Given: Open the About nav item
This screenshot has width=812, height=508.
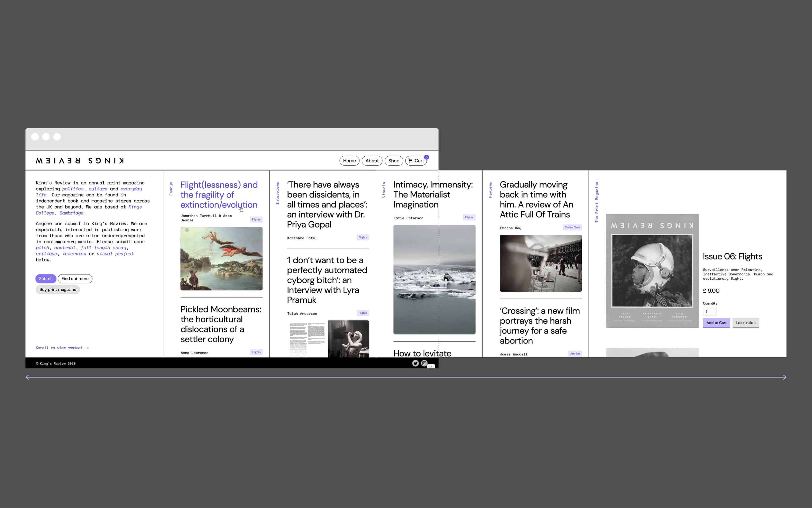Looking at the screenshot, I should (372, 161).
